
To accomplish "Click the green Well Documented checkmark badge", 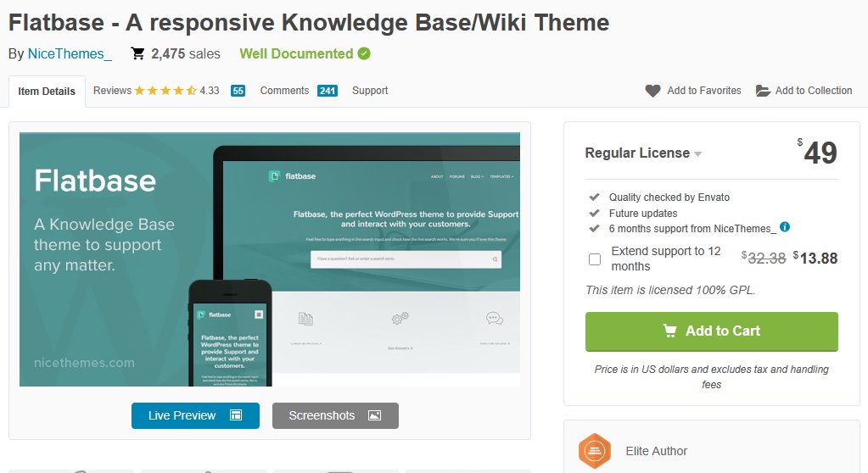I will [364, 53].
